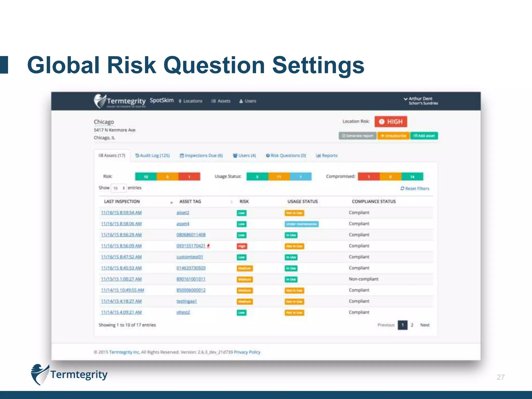
Task: Expand the Arthur Dent user menu
Action: pos(421,101)
